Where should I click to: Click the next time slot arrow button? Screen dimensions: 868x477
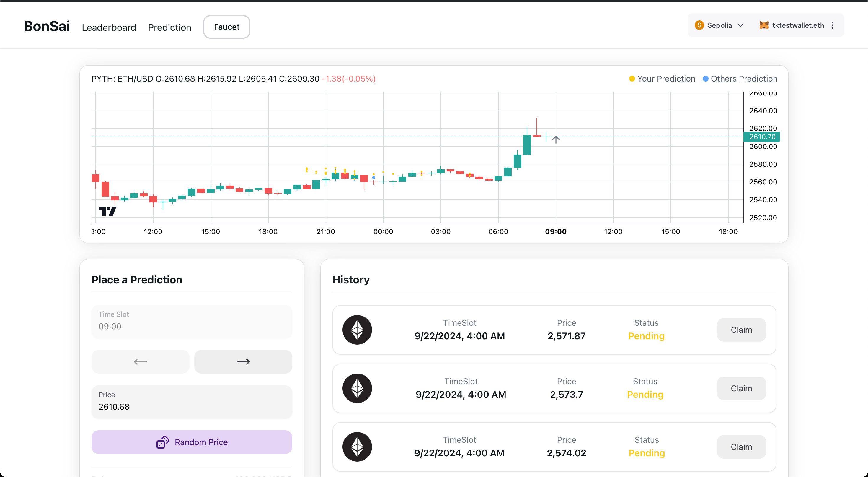(243, 362)
